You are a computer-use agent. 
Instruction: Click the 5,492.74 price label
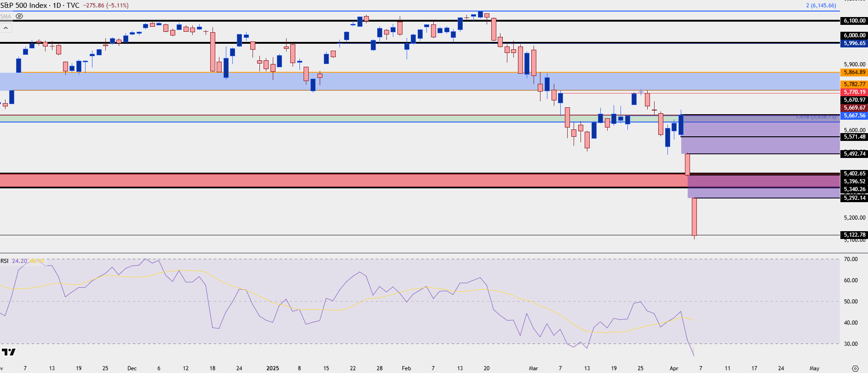click(854, 154)
